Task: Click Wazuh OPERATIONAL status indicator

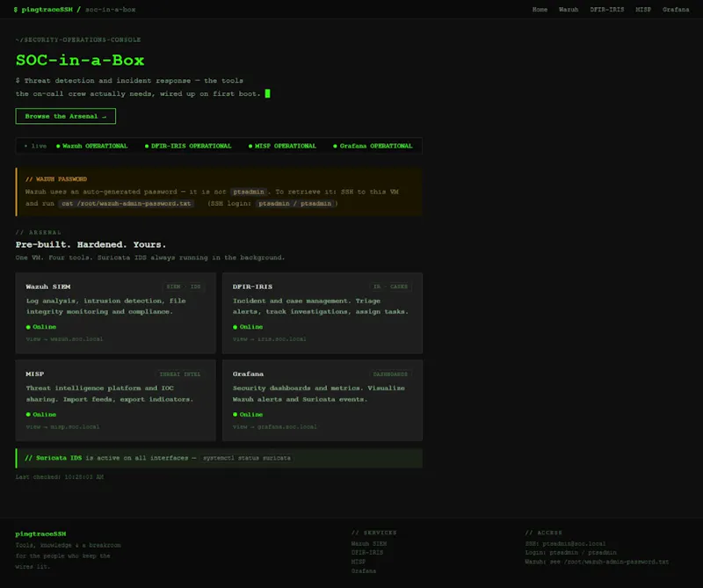Action: tap(92, 146)
